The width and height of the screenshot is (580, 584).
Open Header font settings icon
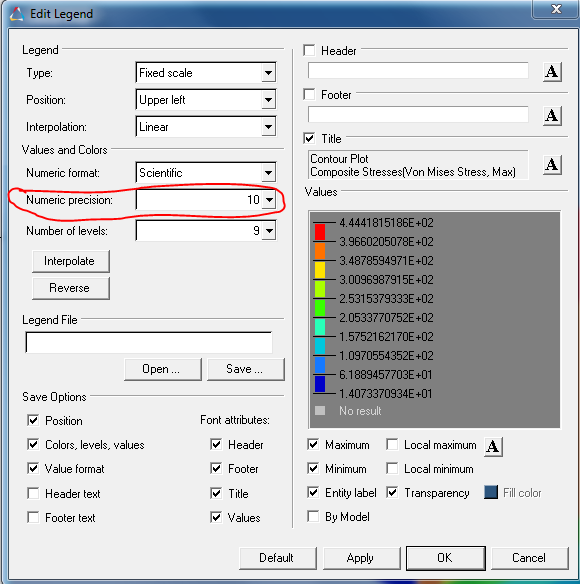tap(552, 72)
